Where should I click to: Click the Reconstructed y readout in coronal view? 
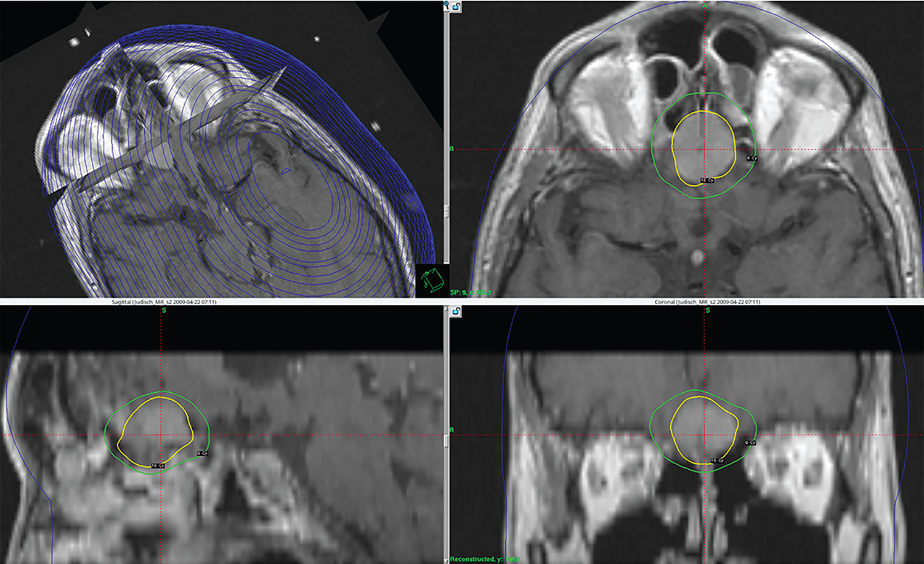click(x=485, y=559)
